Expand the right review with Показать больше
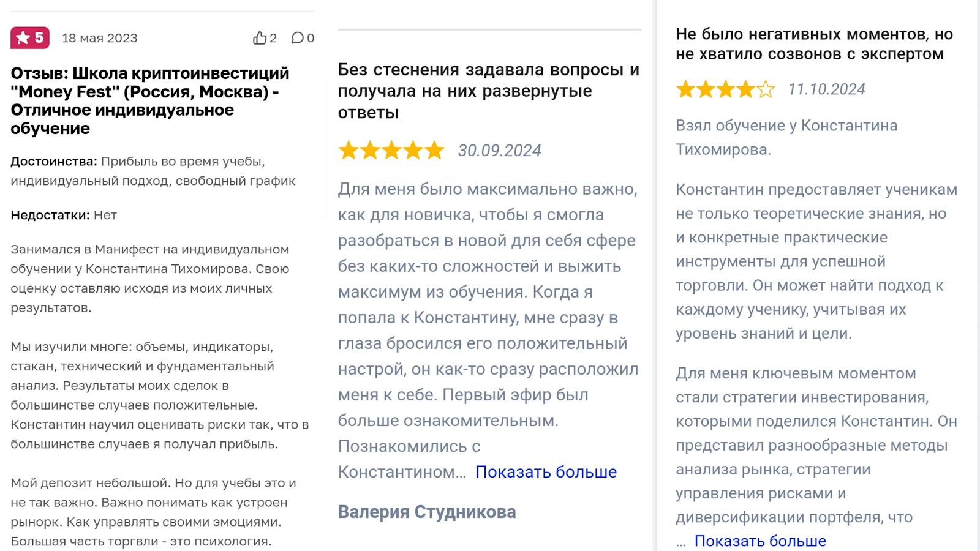Screen dimensions: 980x551 759,541
